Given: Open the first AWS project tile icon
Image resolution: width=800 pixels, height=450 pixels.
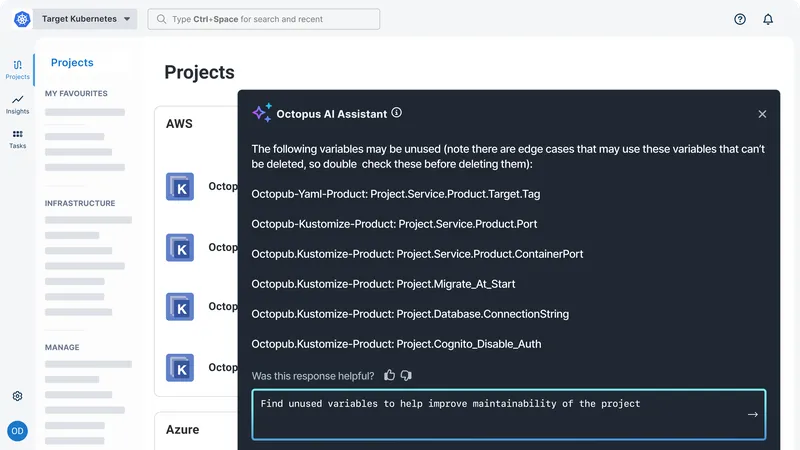Looking at the screenshot, I should pyautogui.click(x=180, y=187).
